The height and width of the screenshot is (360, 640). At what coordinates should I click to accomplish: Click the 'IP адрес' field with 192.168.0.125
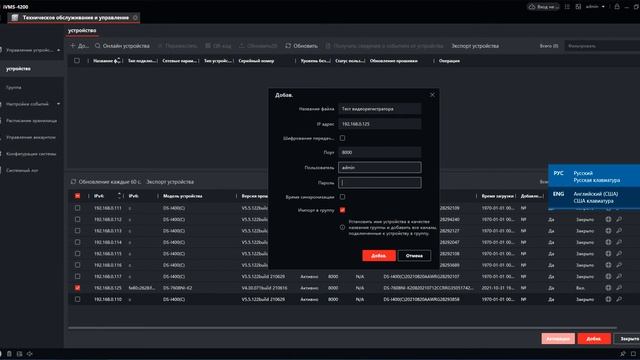click(x=380, y=124)
